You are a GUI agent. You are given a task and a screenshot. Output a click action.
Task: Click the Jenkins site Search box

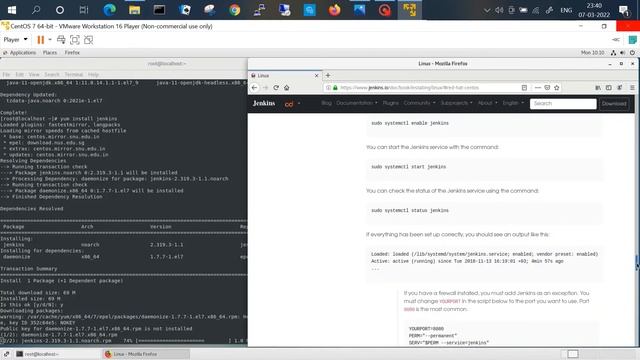coord(563,104)
